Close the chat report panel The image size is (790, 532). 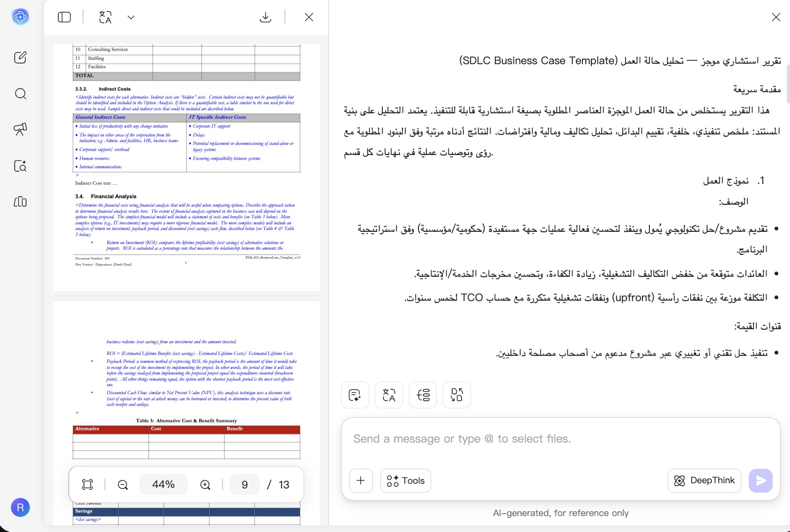776,17
